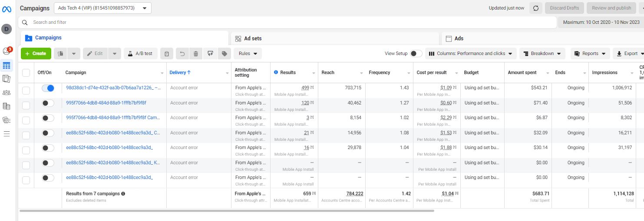Viewport: 644px width, 221px height.
Task: Click the Tag label icon
Action: click(224, 54)
